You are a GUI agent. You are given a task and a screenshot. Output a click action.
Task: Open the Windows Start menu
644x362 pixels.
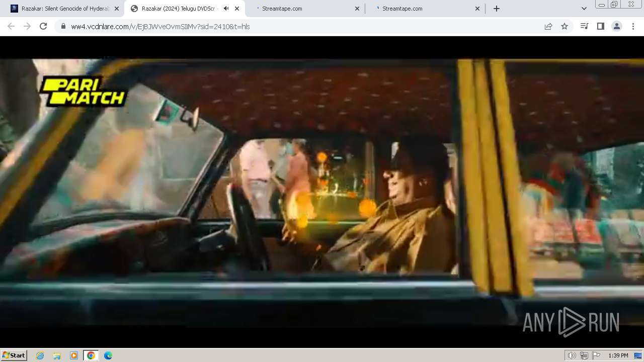[14, 355]
